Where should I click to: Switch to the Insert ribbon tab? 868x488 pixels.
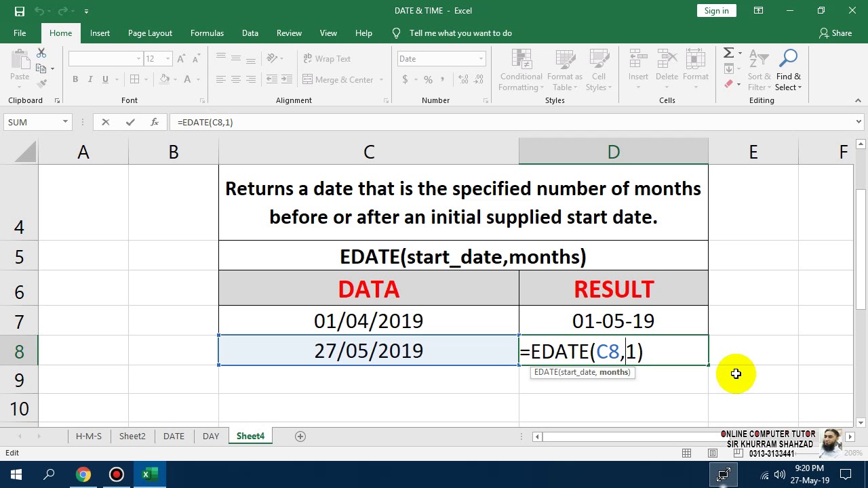pos(100,33)
